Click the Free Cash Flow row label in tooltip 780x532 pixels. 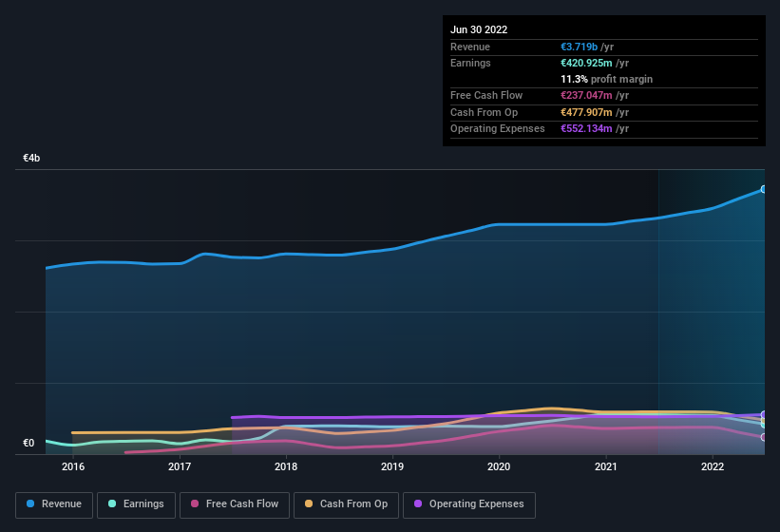tap(486, 95)
